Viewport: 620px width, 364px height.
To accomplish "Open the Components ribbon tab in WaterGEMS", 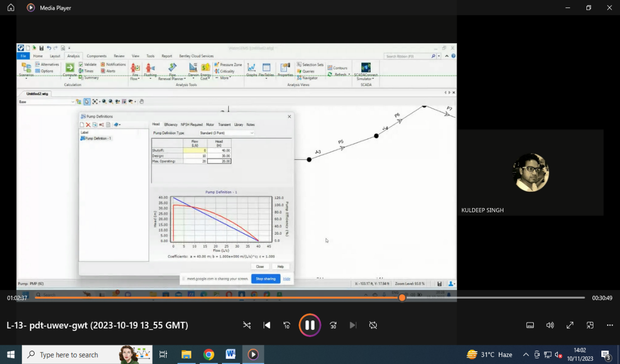I will 96,56.
